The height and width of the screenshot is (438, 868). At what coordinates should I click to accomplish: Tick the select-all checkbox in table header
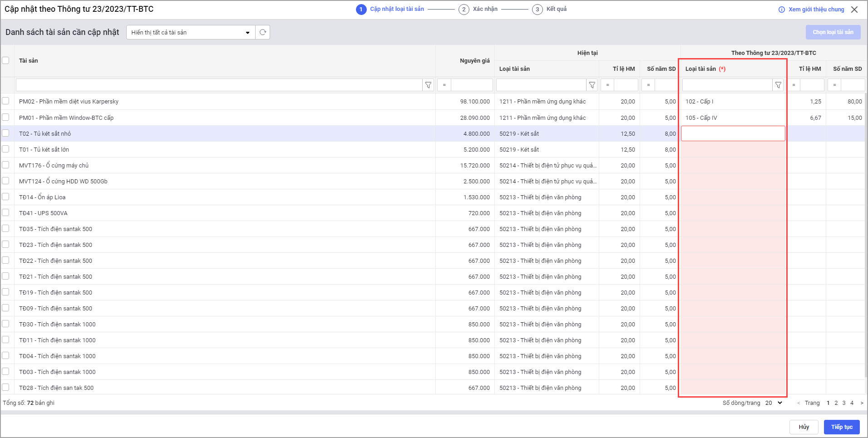tap(5, 60)
